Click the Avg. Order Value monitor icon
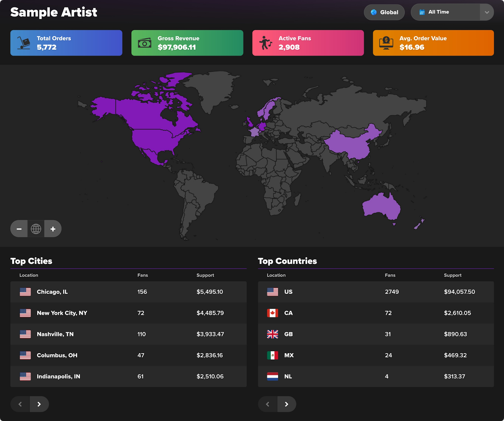This screenshot has width=504, height=421. point(386,43)
